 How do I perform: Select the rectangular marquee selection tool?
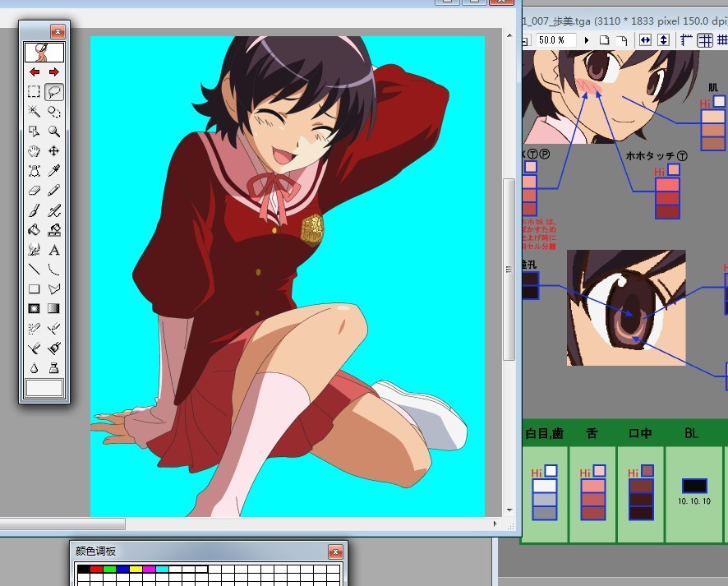[35, 92]
